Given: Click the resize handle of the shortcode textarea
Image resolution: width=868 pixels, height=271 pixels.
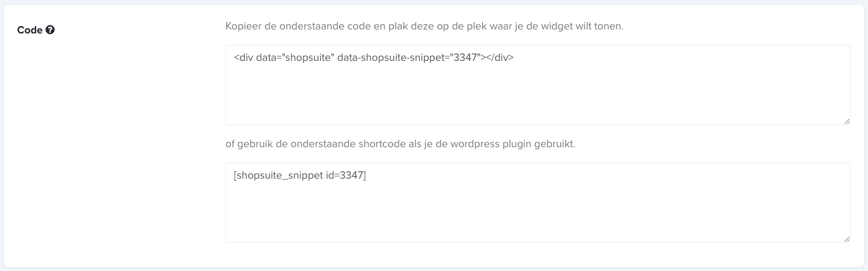Looking at the screenshot, I should tap(847, 239).
